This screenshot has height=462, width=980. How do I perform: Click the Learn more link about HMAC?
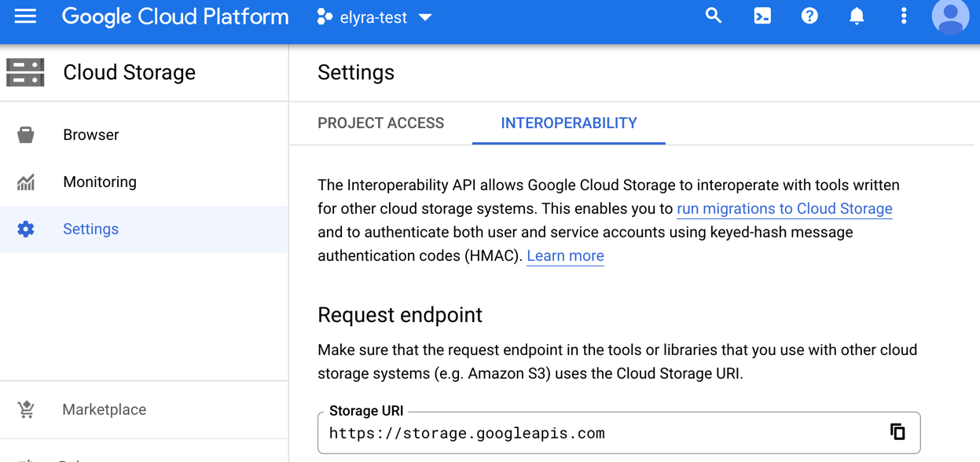click(565, 255)
